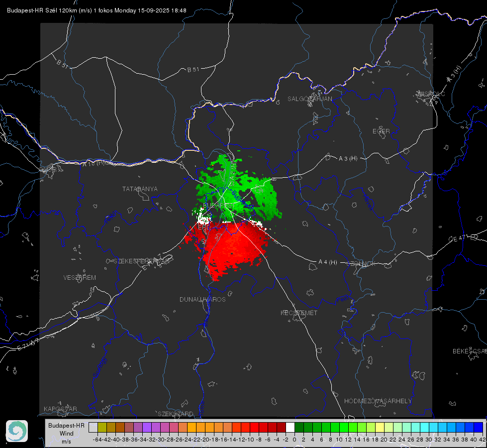Pick the yellow swatch between 18 and 20
Viewport: 487px width, 448px height.
[380, 427]
